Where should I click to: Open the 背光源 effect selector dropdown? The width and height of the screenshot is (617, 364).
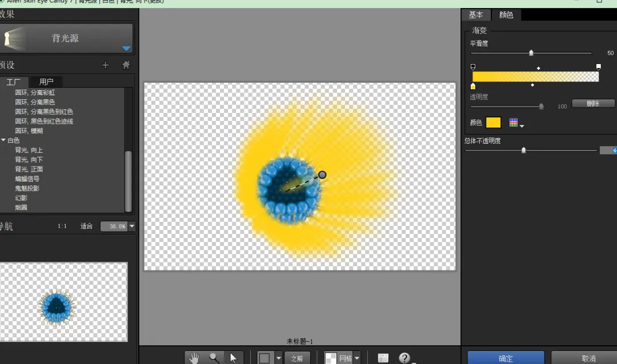pyautogui.click(x=126, y=48)
